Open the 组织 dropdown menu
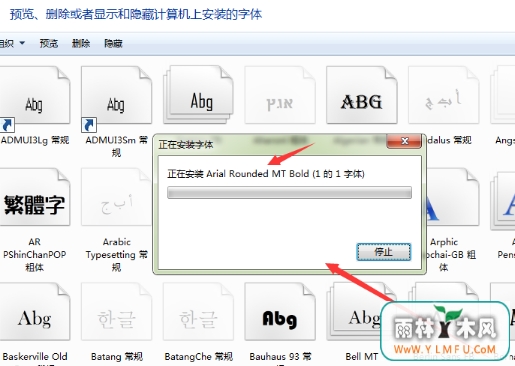The image size is (515, 366). coord(12,43)
